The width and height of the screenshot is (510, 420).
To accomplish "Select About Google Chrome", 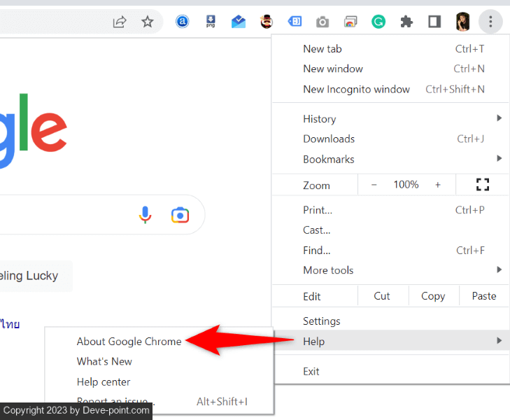I will coord(129,342).
